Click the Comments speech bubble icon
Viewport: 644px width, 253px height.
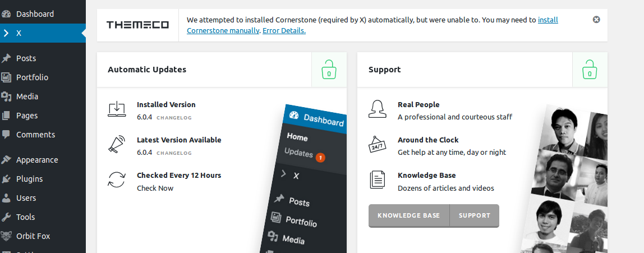click(x=6, y=135)
